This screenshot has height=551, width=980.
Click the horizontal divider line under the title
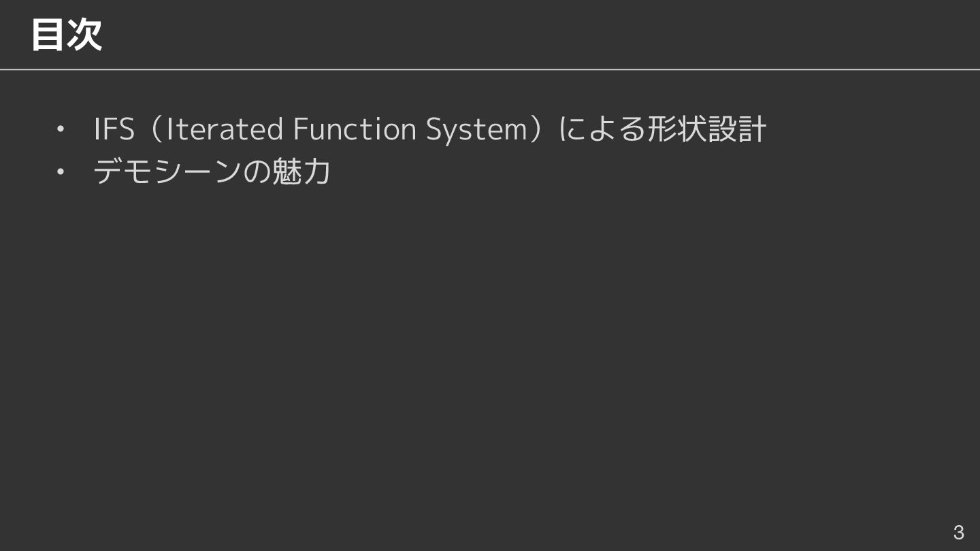click(x=490, y=69)
